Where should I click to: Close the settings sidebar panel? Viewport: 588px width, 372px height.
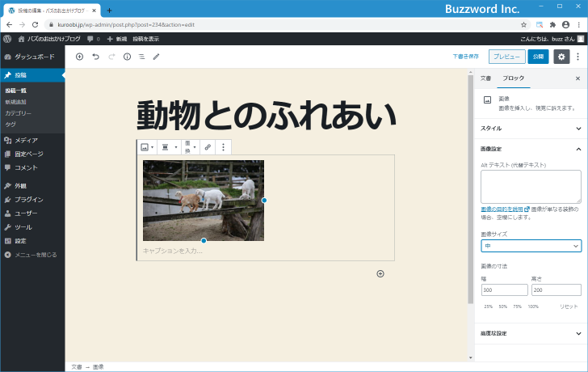577,78
